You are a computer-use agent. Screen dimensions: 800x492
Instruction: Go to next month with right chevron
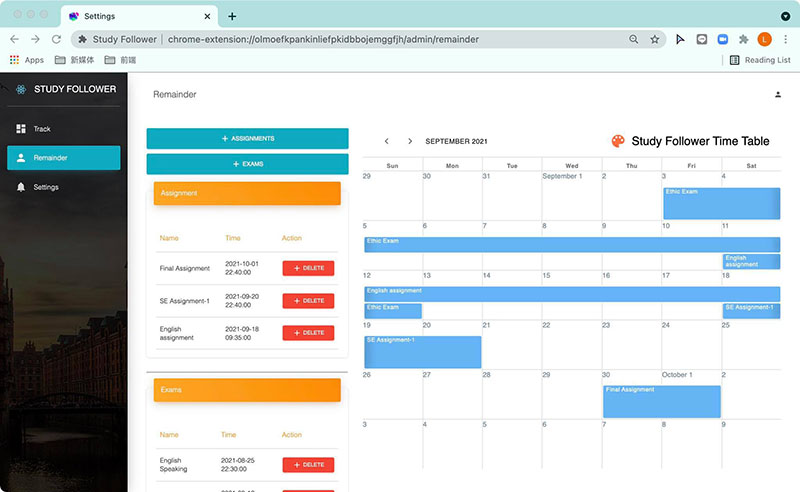coord(410,141)
